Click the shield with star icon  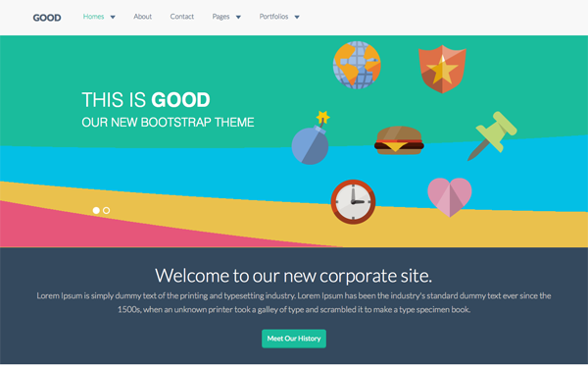pyautogui.click(x=443, y=69)
